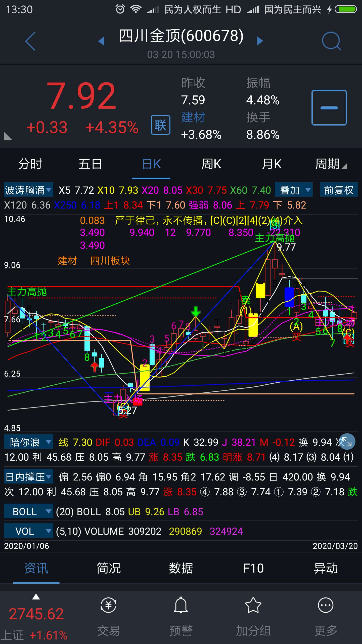
Task: Open the 资讯 news tab
Action: tap(36, 568)
